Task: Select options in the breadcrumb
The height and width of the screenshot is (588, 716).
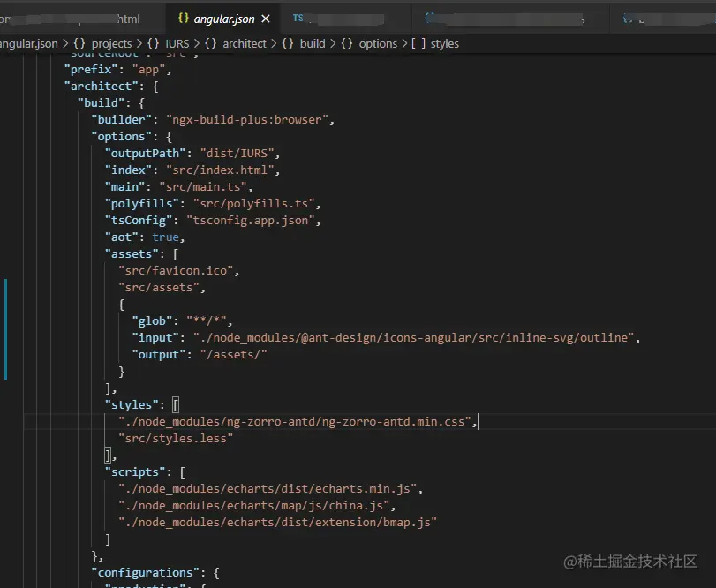Action: pos(378,44)
